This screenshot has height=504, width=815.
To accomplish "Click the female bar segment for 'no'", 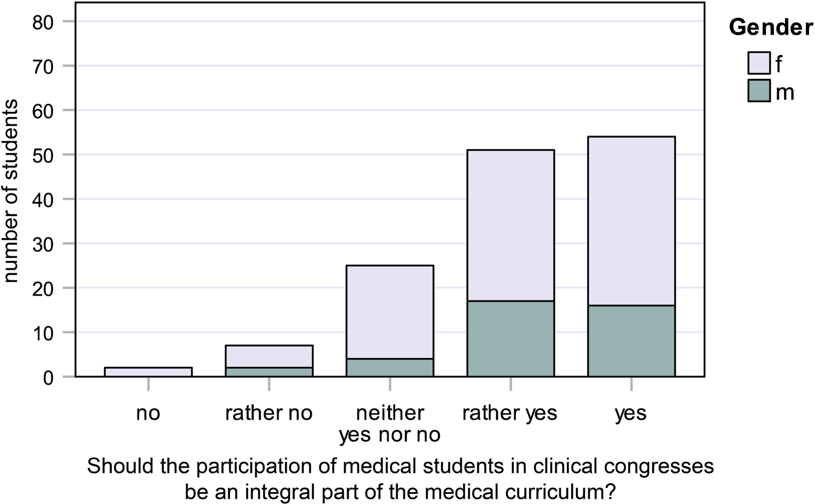I will pos(148,372).
